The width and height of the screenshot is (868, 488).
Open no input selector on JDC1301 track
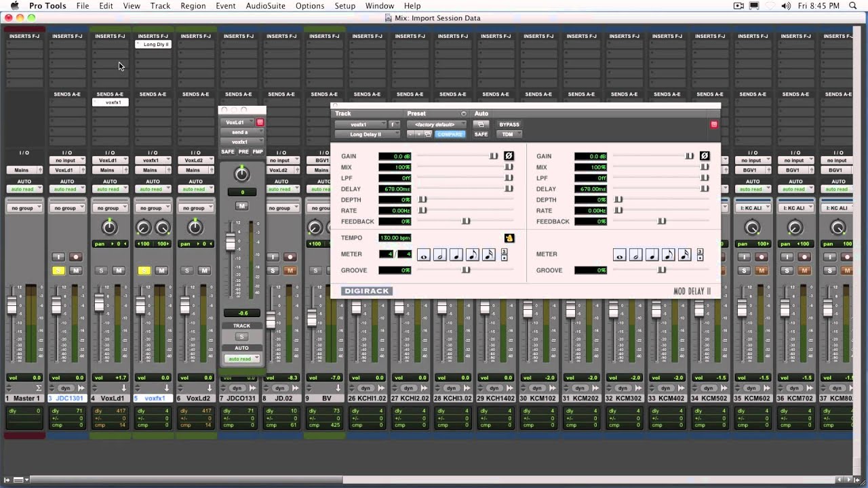coord(66,161)
